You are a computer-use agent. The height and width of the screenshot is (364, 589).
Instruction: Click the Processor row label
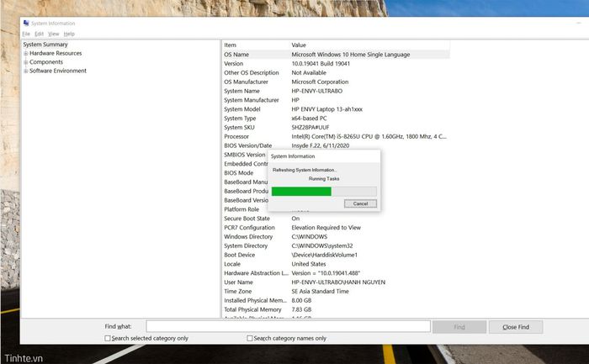pyautogui.click(x=236, y=136)
